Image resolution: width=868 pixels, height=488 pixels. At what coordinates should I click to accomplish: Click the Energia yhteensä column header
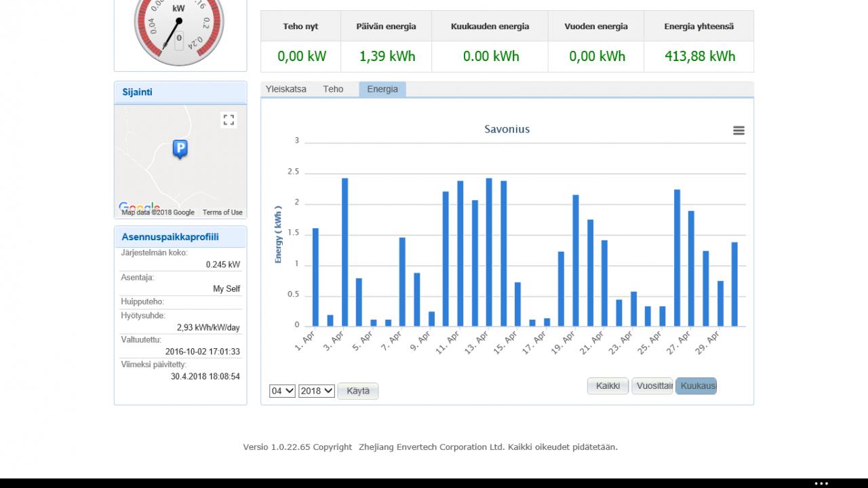(x=699, y=26)
